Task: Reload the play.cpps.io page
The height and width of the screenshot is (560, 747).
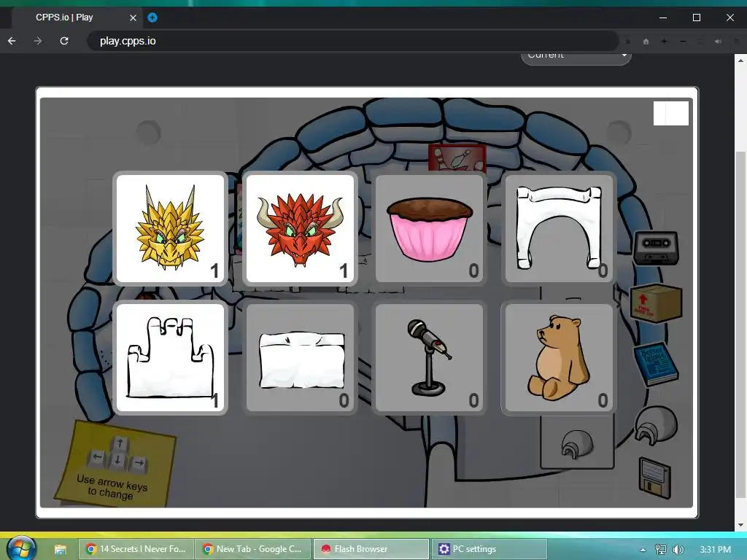Action: (x=64, y=41)
